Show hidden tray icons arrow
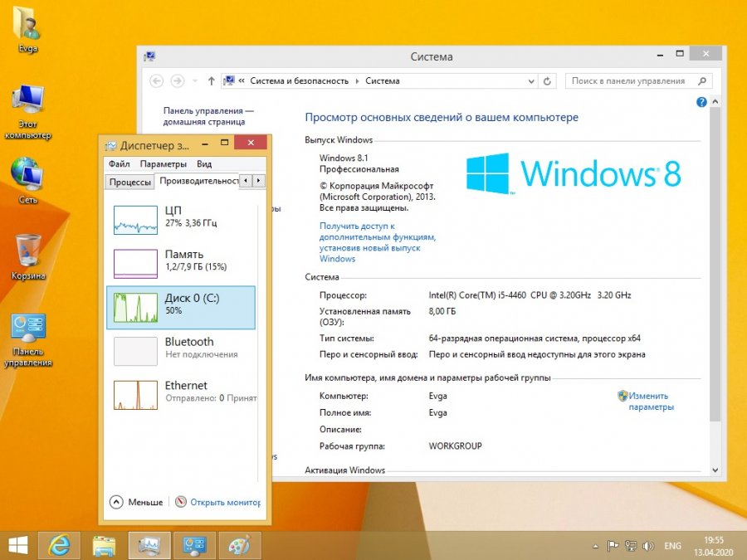Screen dimensions: 747x560 (x=595, y=546)
